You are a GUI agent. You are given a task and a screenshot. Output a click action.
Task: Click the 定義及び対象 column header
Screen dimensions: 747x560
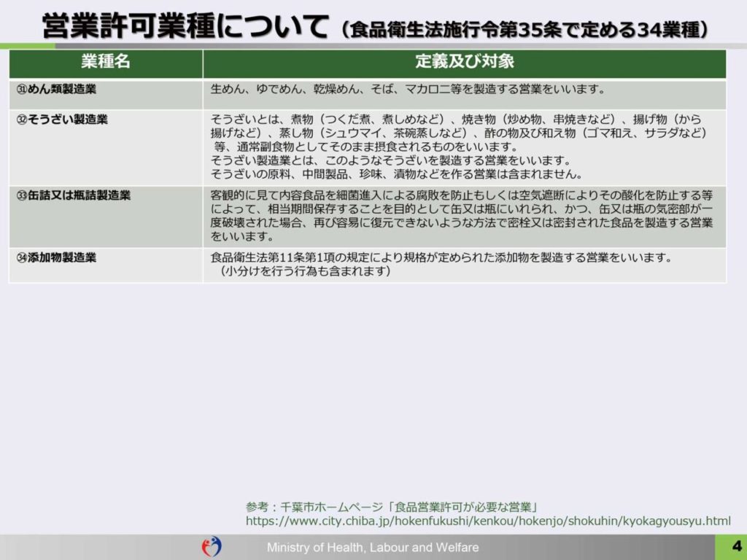pyautogui.click(x=465, y=64)
